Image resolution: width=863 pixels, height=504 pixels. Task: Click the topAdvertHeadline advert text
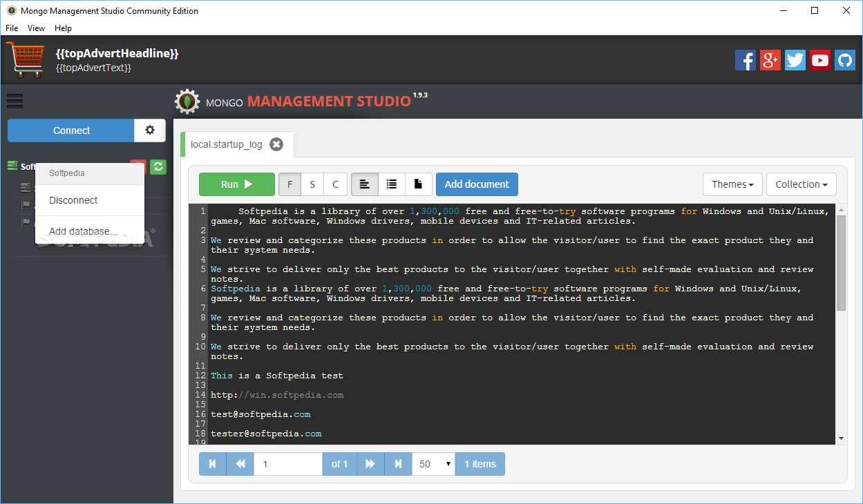117,53
